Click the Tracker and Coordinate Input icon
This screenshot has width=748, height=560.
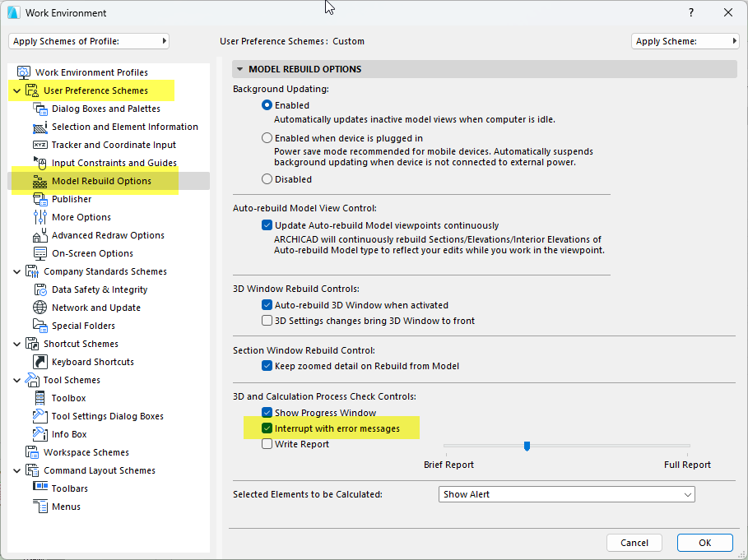pos(40,145)
